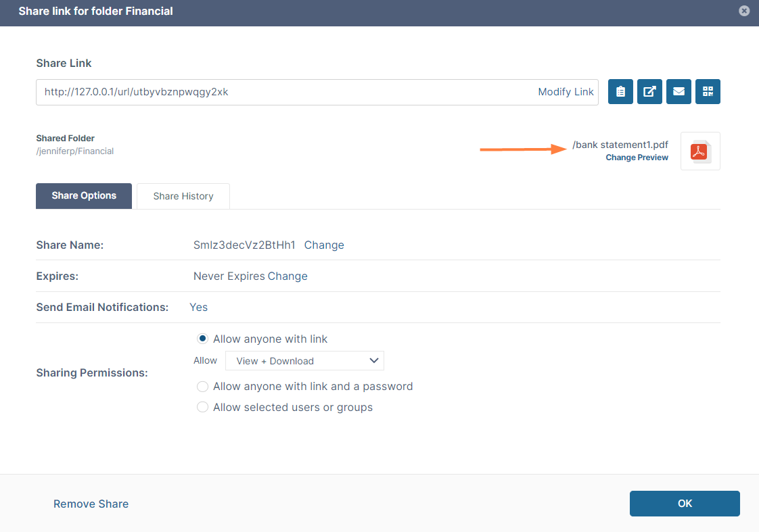Copy share link to clipboard icon
Viewport: 759px width, 532px height.
point(620,92)
